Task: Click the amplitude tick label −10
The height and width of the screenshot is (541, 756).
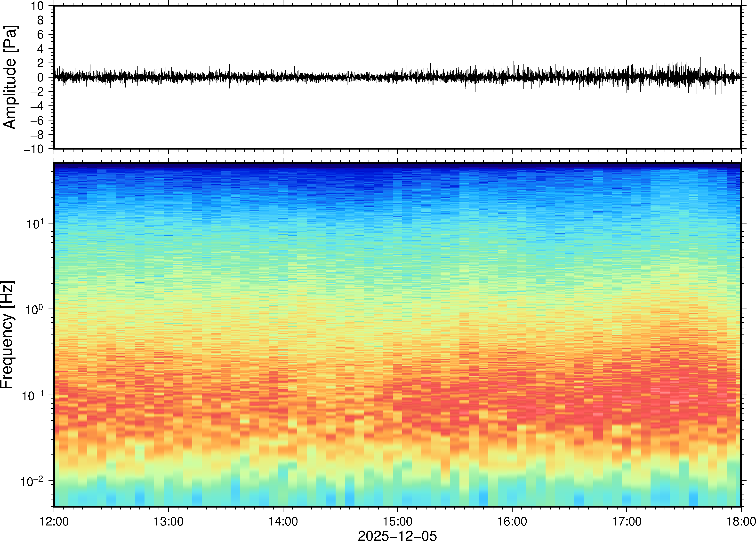Action: click(x=34, y=149)
